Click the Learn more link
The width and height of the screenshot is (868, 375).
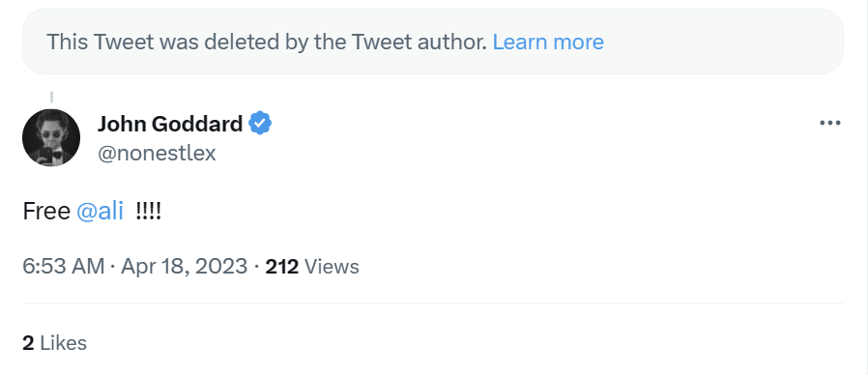[x=548, y=43]
